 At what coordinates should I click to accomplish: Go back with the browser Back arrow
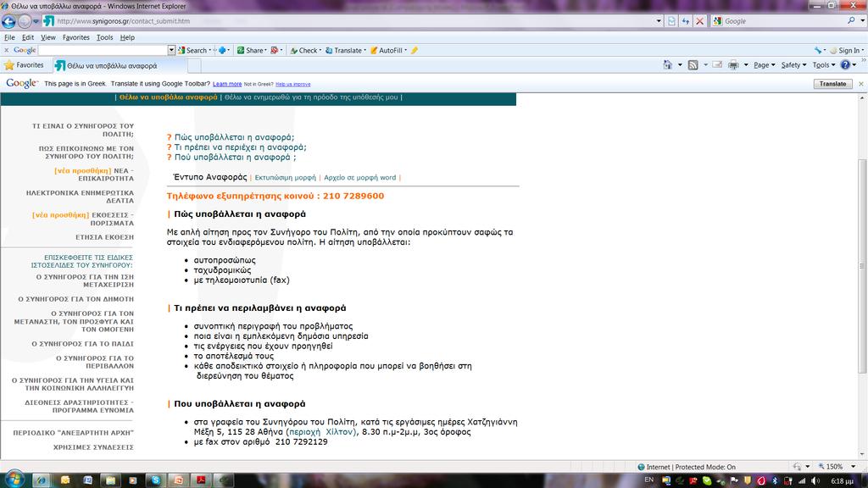[x=8, y=21]
